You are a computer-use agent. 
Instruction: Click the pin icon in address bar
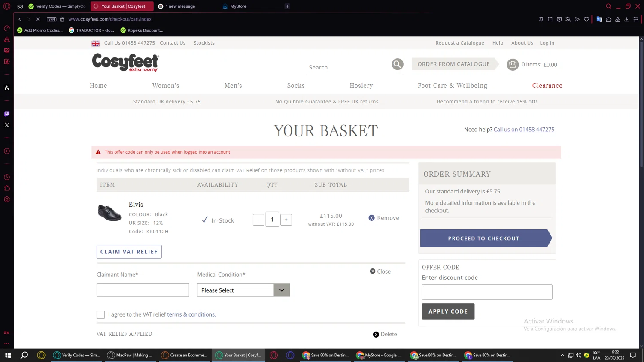(x=541, y=19)
